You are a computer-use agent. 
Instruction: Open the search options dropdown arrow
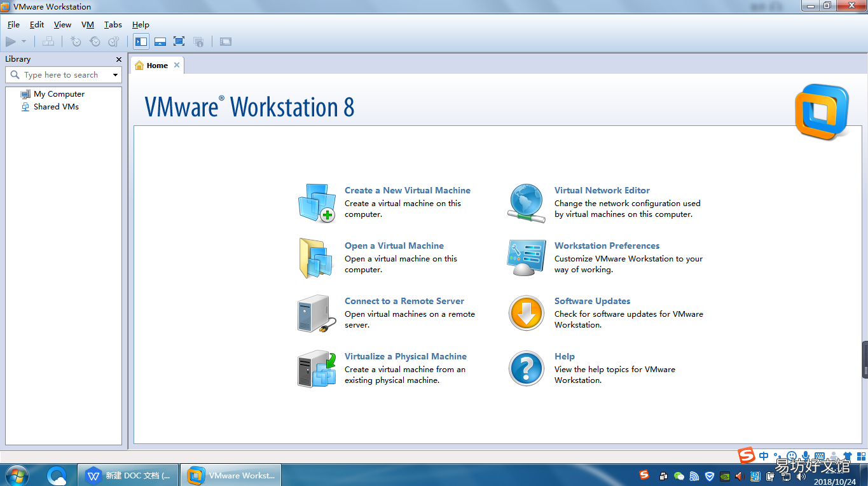115,75
